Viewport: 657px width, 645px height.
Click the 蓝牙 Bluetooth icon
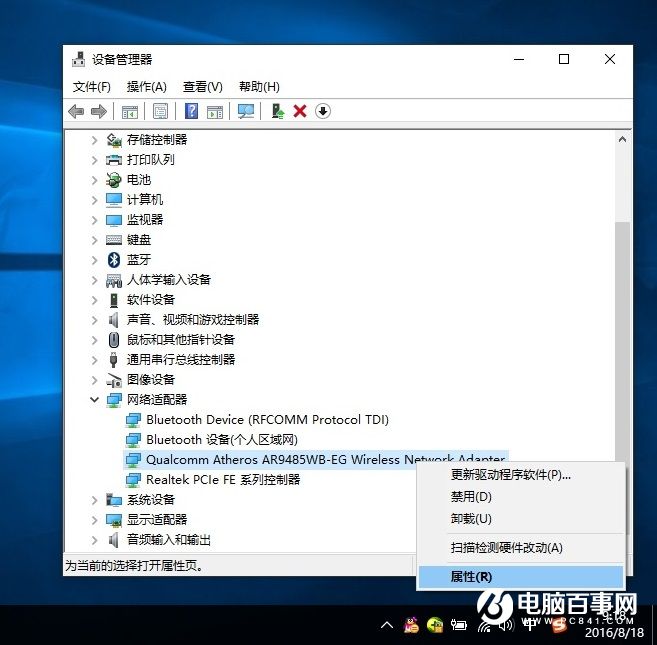[x=114, y=260]
